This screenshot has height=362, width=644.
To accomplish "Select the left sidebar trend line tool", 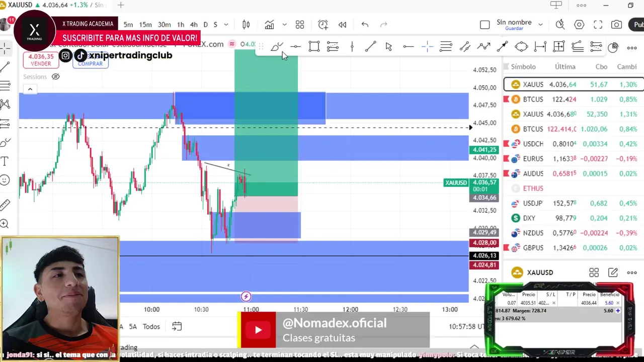I will coord(5,66).
